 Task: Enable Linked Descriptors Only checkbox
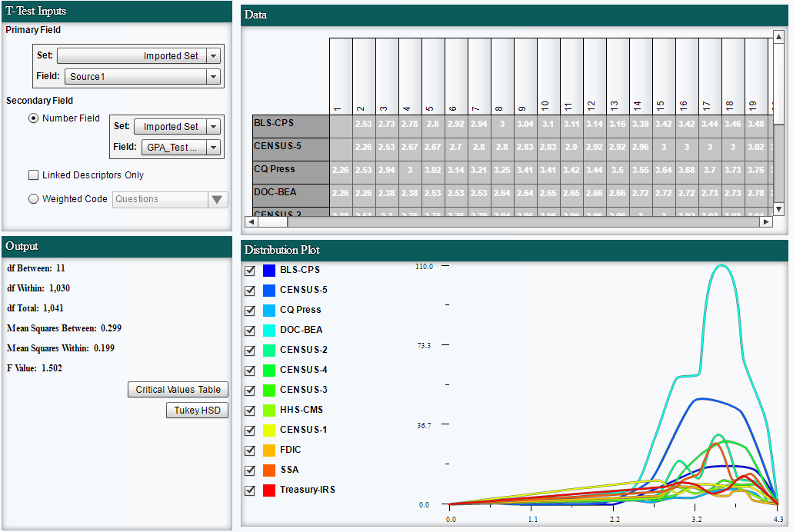tap(33, 175)
